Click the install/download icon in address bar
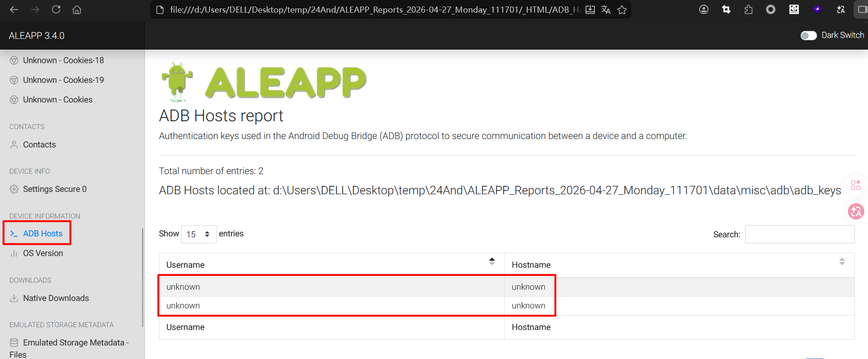The width and height of the screenshot is (868, 359). tap(590, 10)
